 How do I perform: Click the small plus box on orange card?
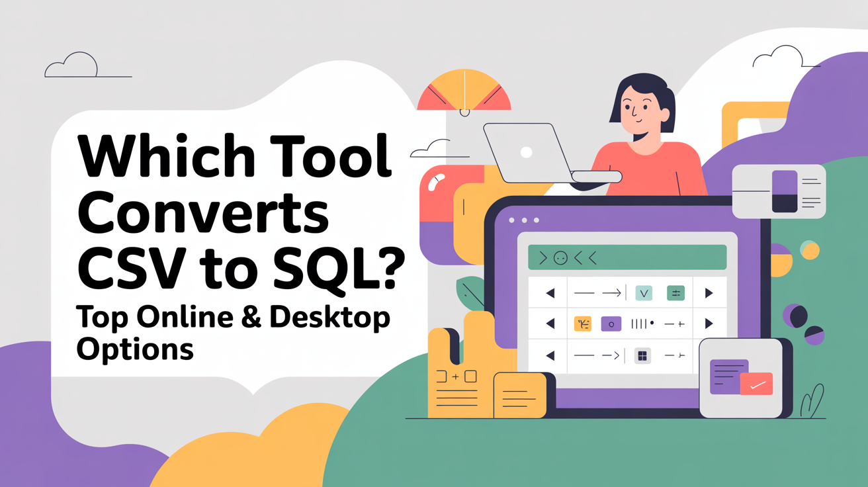(470, 376)
